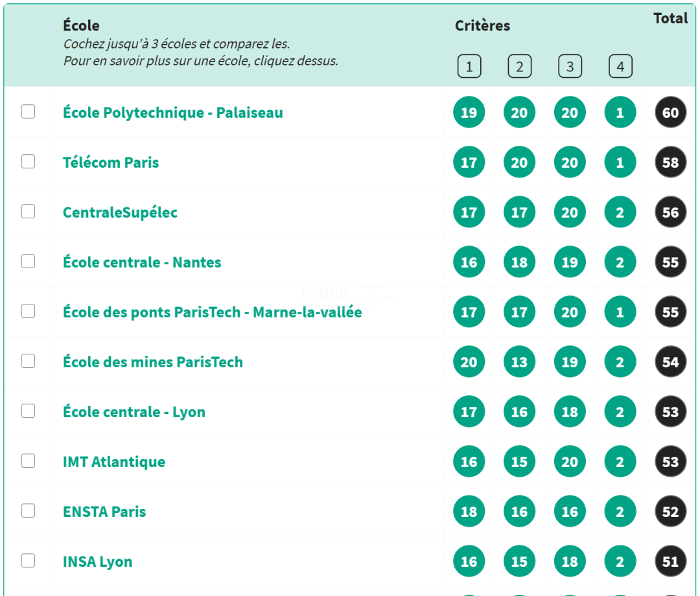The image size is (700, 596).
Task: Click École des mines criterion 1 score 20
Action: 469,362
